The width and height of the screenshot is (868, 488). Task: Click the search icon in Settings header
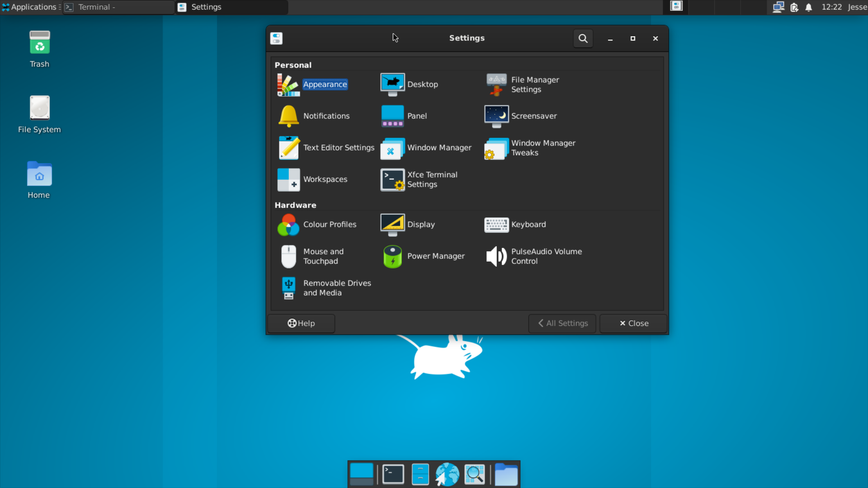coord(583,38)
